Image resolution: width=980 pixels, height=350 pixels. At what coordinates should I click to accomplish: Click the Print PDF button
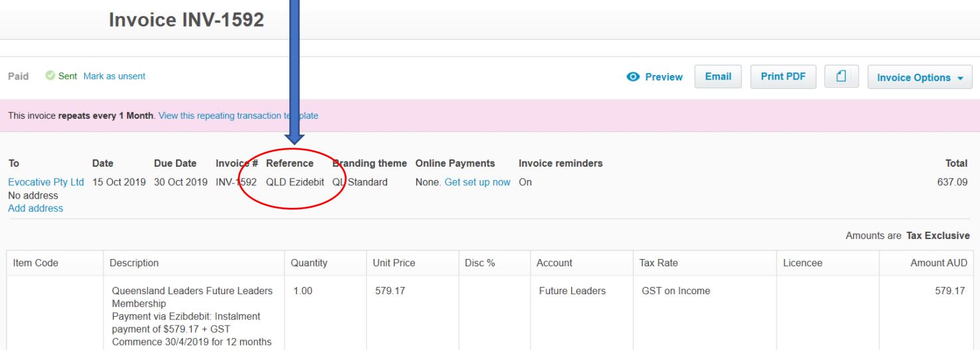click(x=783, y=77)
